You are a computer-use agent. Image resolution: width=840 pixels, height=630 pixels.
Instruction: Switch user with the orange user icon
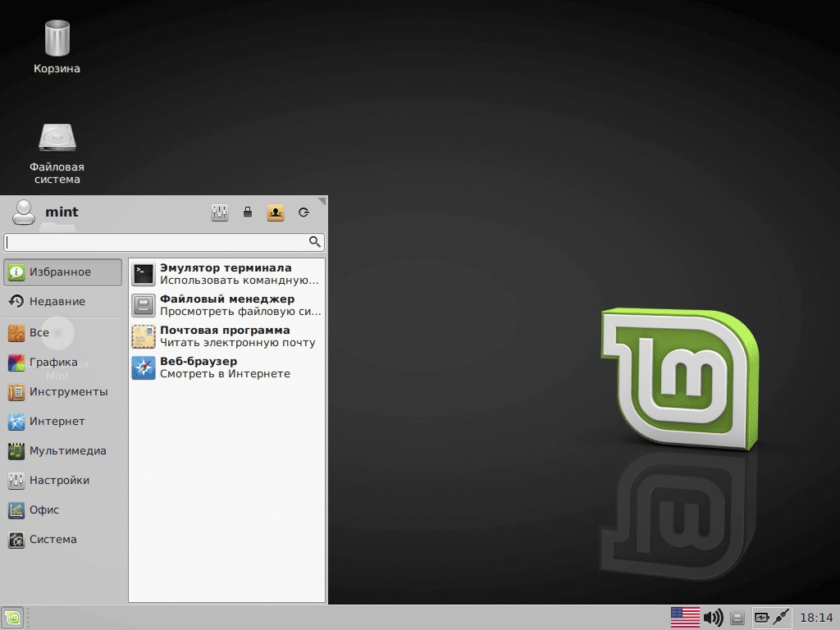276,212
